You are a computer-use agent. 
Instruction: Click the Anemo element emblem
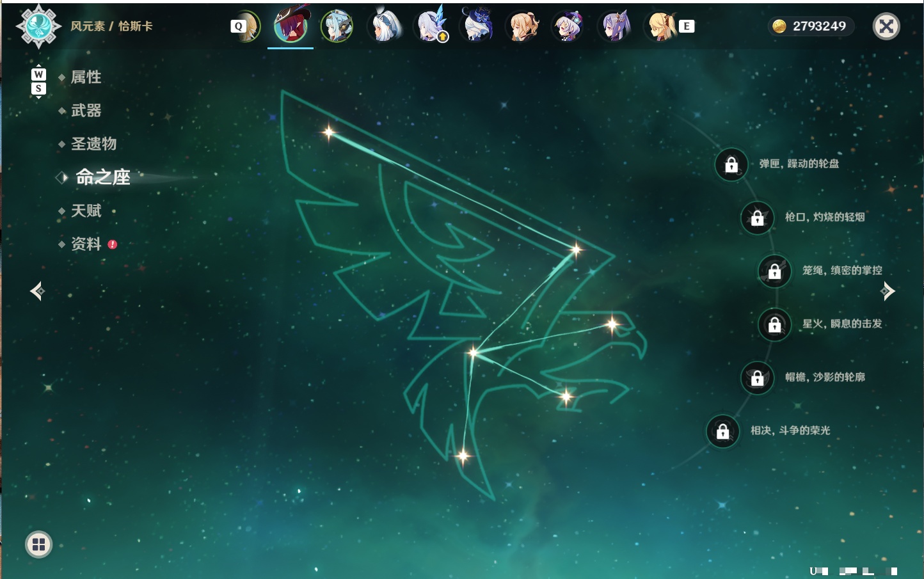[x=39, y=26]
